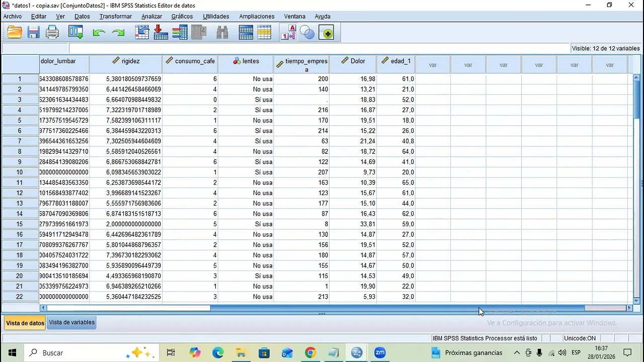Open the Datos menu

pos(82,17)
